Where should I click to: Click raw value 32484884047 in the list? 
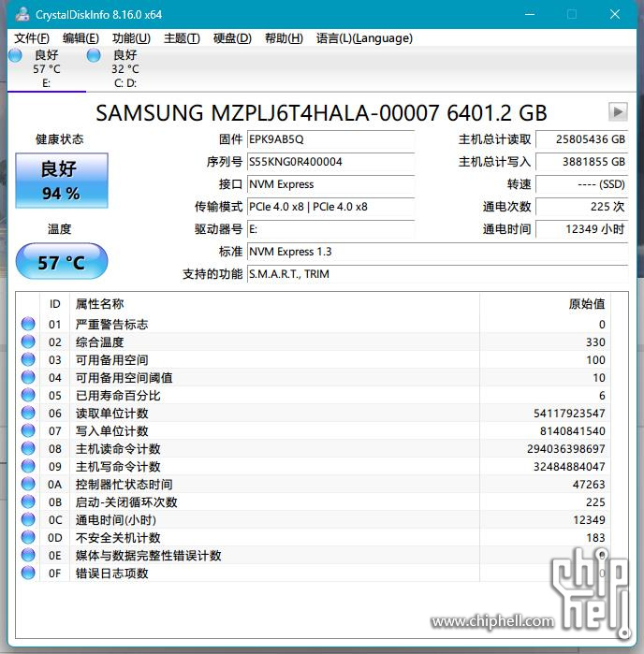click(x=569, y=466)
